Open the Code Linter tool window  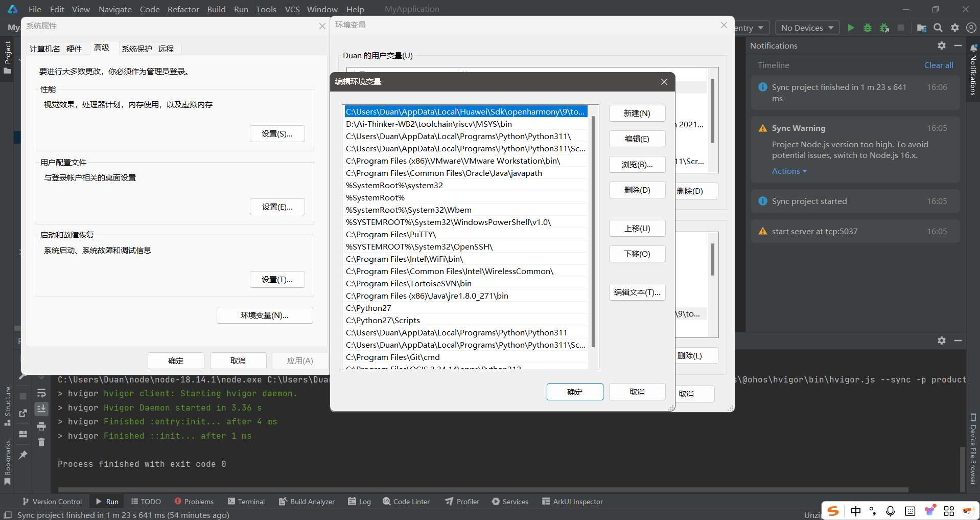406,502
